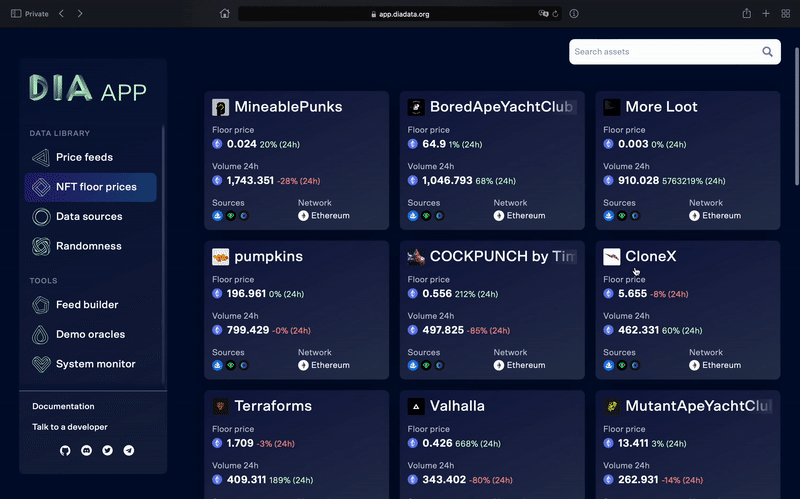Reload the page using the address bar refresh icon
Viewport: 800px width, 499px height.
tap(555, 14)
